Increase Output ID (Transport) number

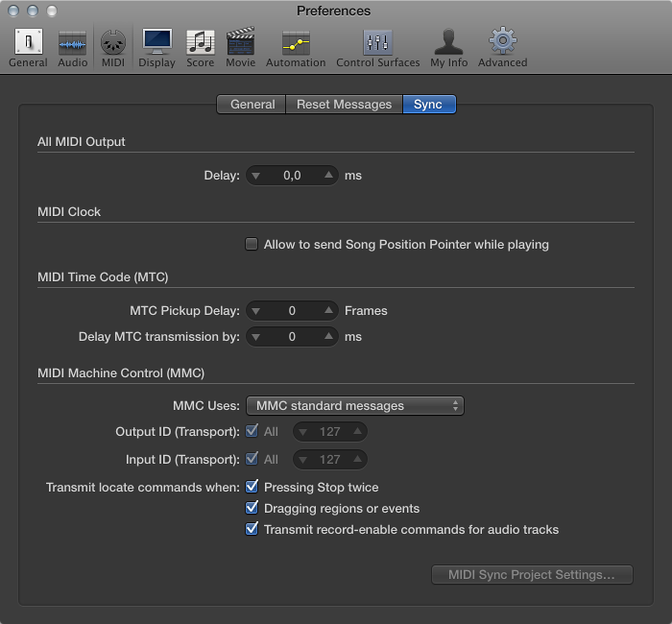357,431
